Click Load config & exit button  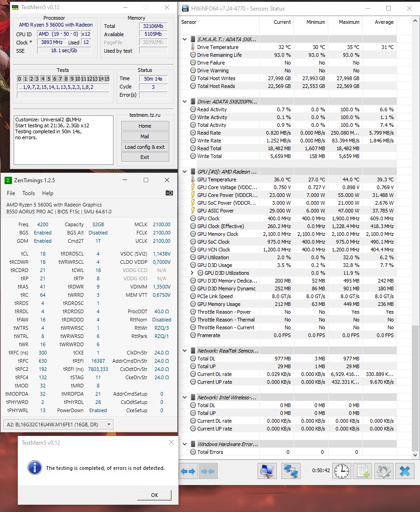pyautogui.click(x=145, y=147)
